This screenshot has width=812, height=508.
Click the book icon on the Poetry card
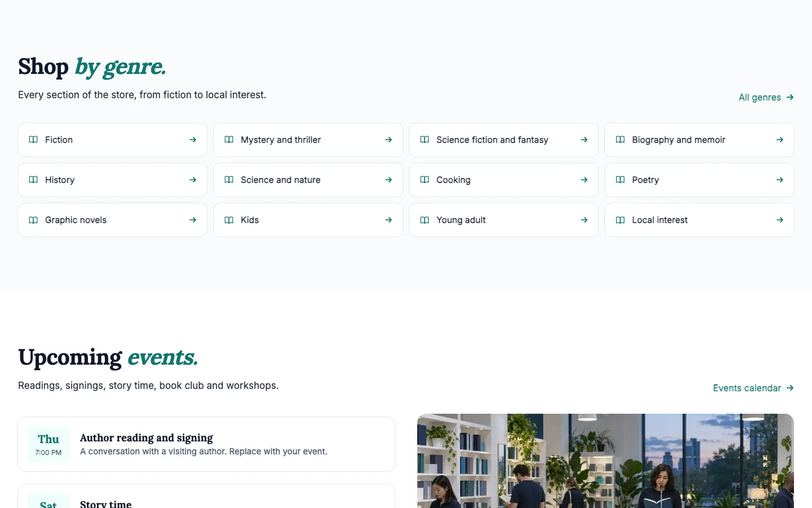[620, 179]
